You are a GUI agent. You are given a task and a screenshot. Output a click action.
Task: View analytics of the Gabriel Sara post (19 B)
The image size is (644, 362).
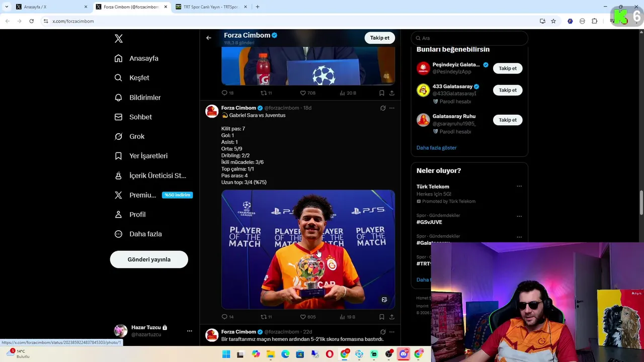[x=347, y=317]
